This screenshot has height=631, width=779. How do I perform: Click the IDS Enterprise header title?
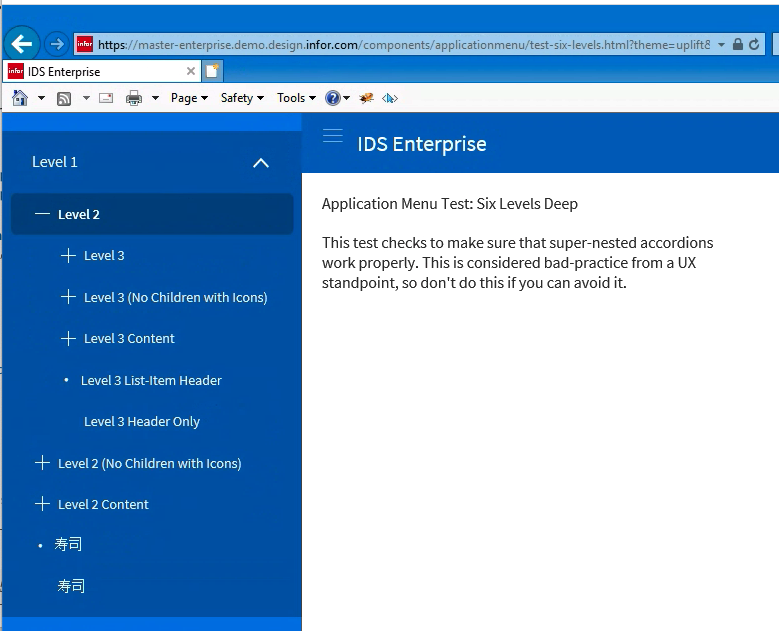coord(422,144)
